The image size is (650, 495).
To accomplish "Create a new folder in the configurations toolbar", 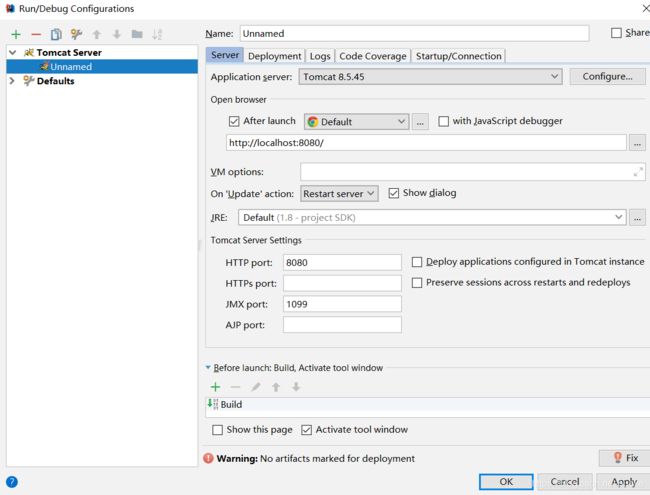I will pyautogui.click(x=137, y=34).
